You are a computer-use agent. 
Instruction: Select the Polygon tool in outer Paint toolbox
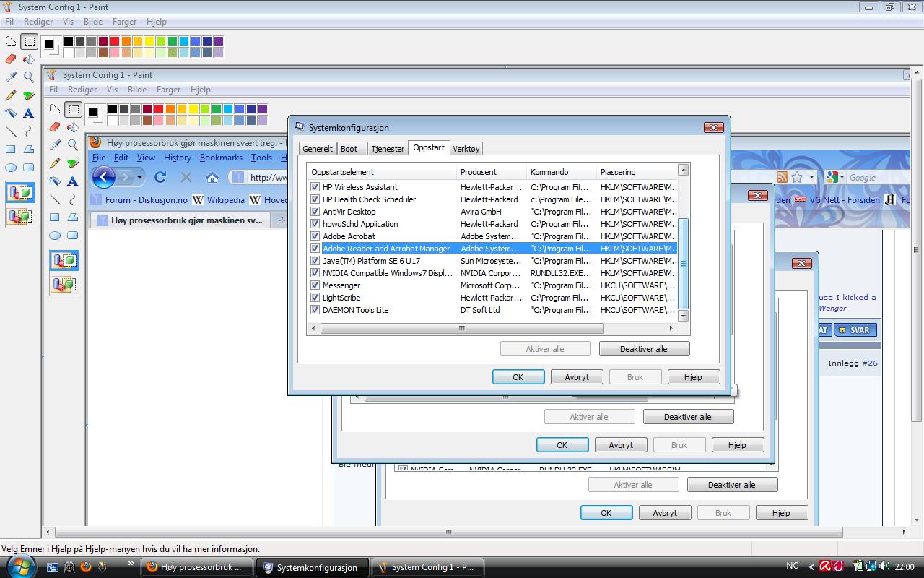(x=29, y=150)
